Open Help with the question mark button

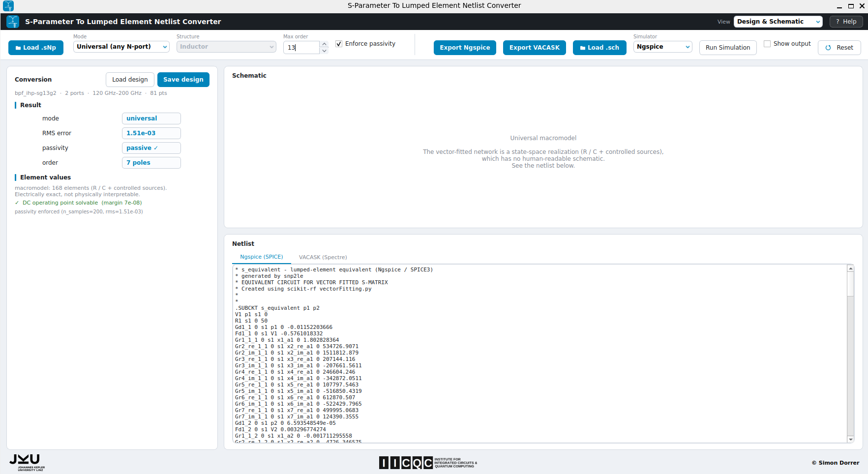click(846, 22)
